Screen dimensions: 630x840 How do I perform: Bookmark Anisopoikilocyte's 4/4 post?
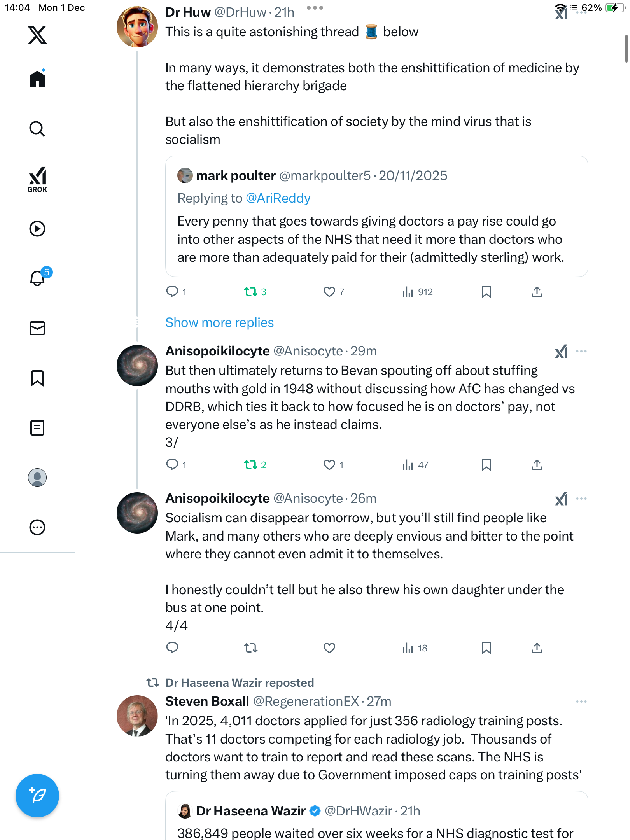[486, 648]
